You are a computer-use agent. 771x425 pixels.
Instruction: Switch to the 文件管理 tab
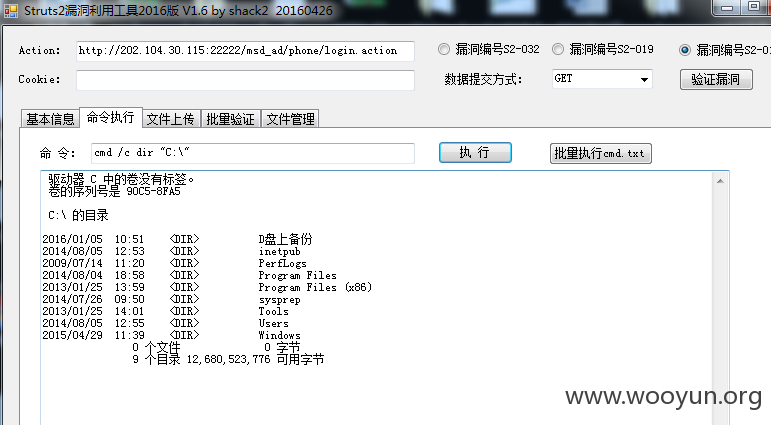pos(290,119)
